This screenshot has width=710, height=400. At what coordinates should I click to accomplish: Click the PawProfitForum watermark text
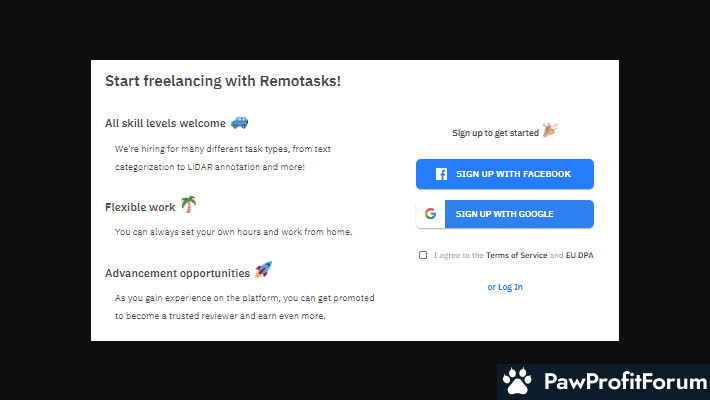625,381
